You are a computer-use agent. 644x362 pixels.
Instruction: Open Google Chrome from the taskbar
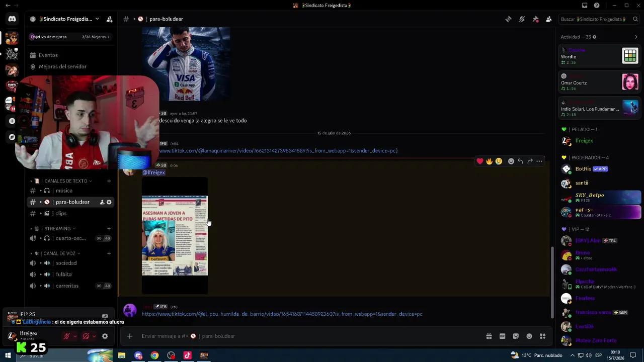click(x=154, y=355)
